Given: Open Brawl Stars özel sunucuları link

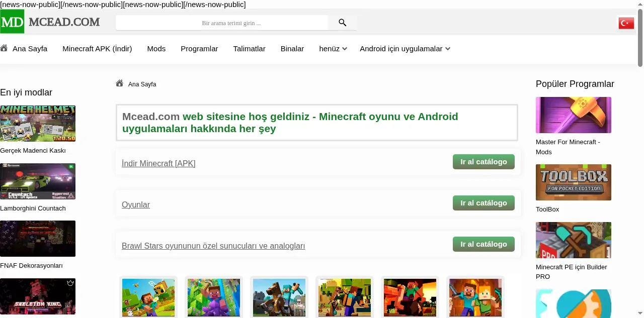Looking at the screenshot, I should coord(213,246).
